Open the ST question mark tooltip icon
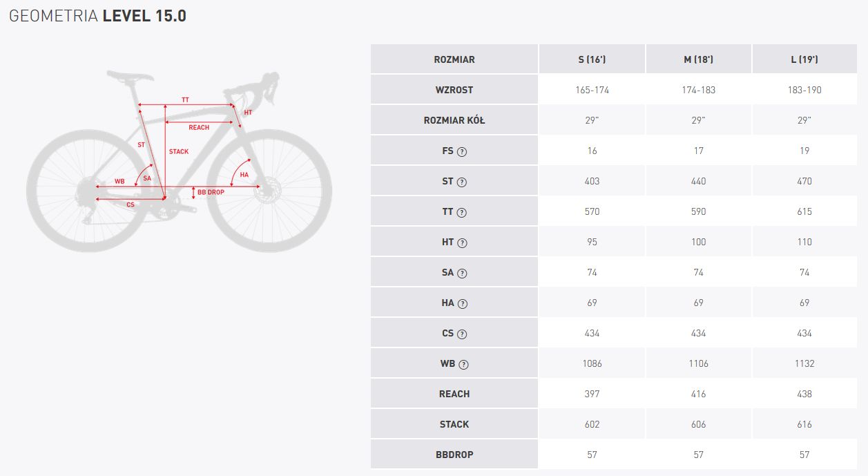The height and width of the screenshot is (476, 868). point(463,182)
